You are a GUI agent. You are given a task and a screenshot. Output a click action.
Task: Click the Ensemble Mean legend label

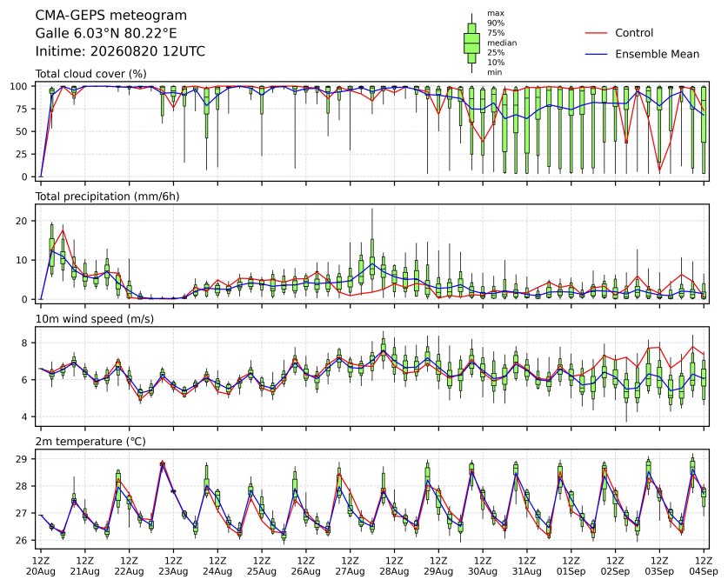(657, 54)
